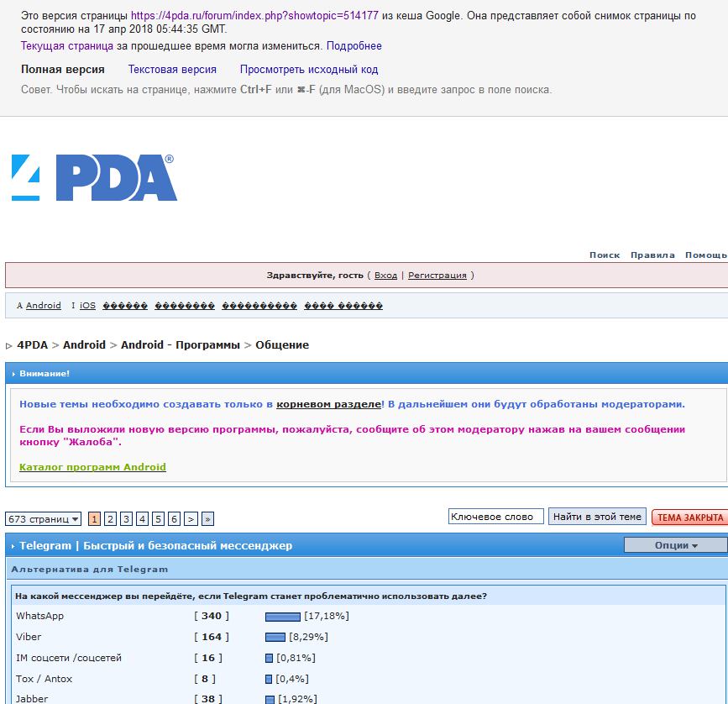Open 'Каталог программ Android' link
Screen dimensions: 728x704
coord(92,467)
